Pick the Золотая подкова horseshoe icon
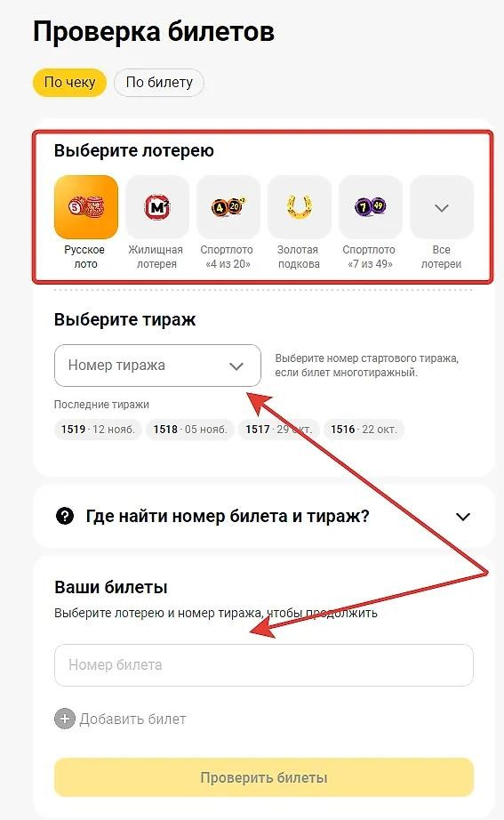Viewport: 504px width, 820px height. tap(300, 207)
